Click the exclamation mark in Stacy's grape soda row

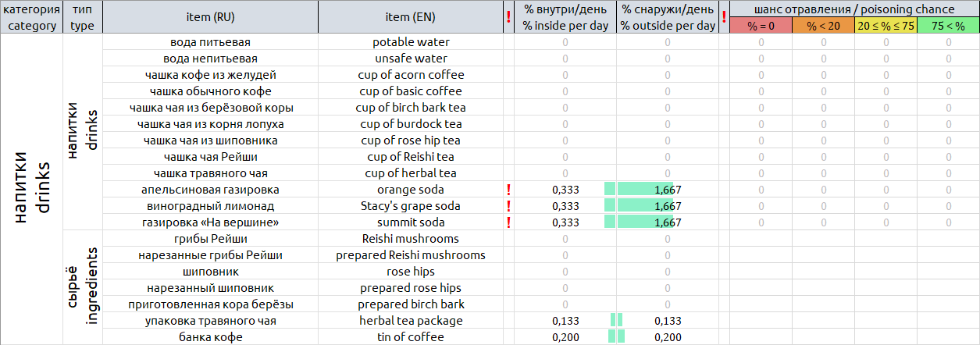pos(509,206)
